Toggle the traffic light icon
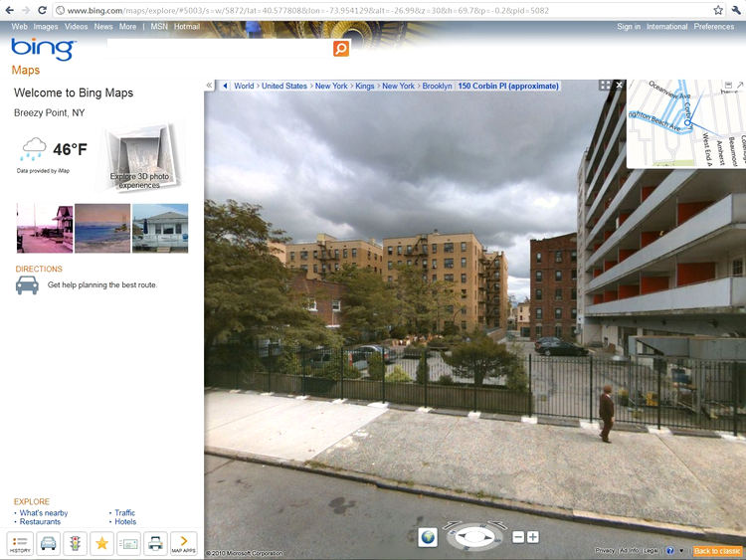 point(75,543)
